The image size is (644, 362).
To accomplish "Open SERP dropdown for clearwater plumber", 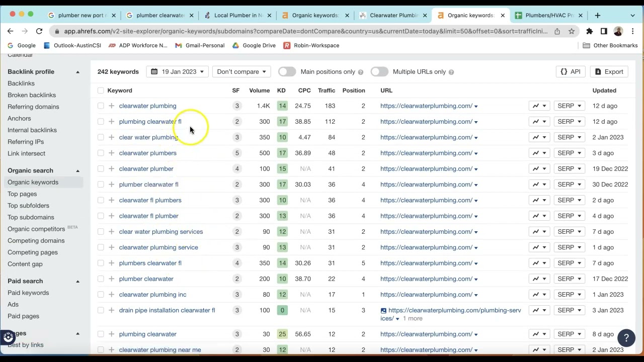I will pos(569,169).
